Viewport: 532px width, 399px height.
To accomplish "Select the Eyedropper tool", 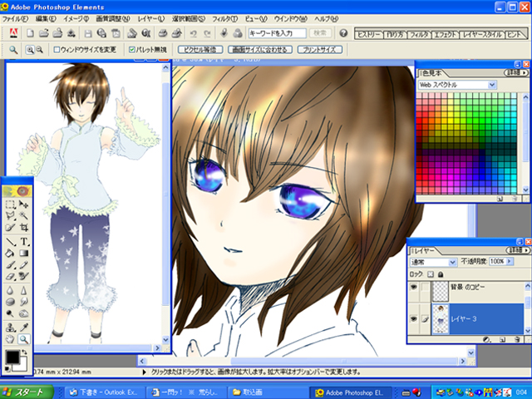I will coord(24,328).
